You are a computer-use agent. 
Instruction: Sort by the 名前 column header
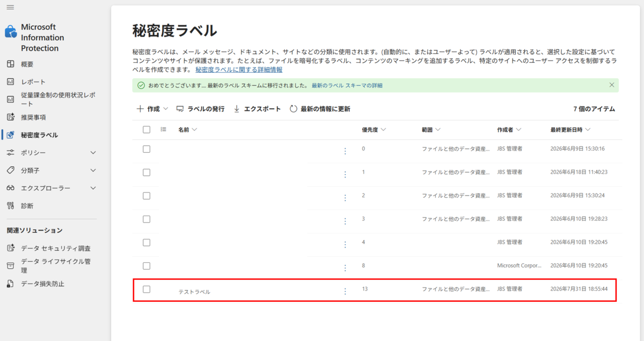(188, 130)
